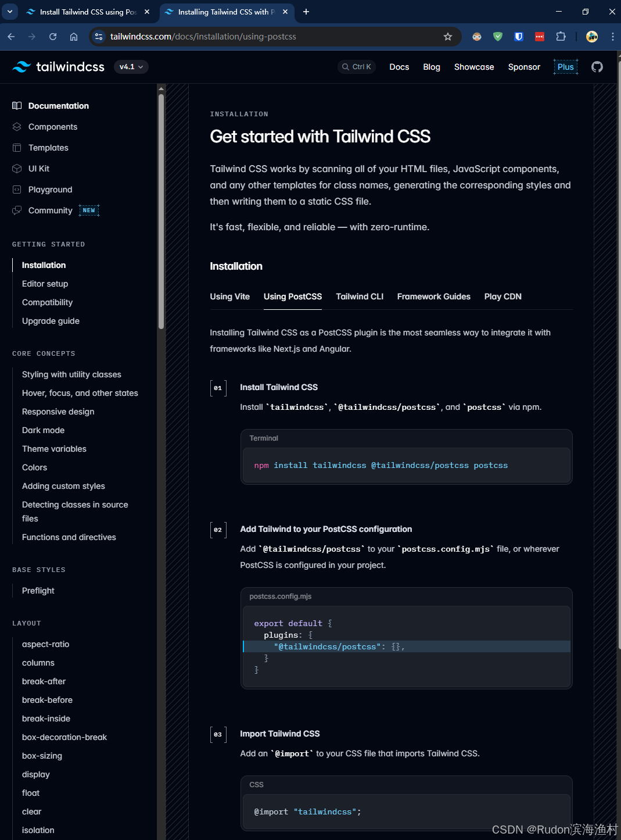Bookmark this page with star icon

(x=448, y=37)
